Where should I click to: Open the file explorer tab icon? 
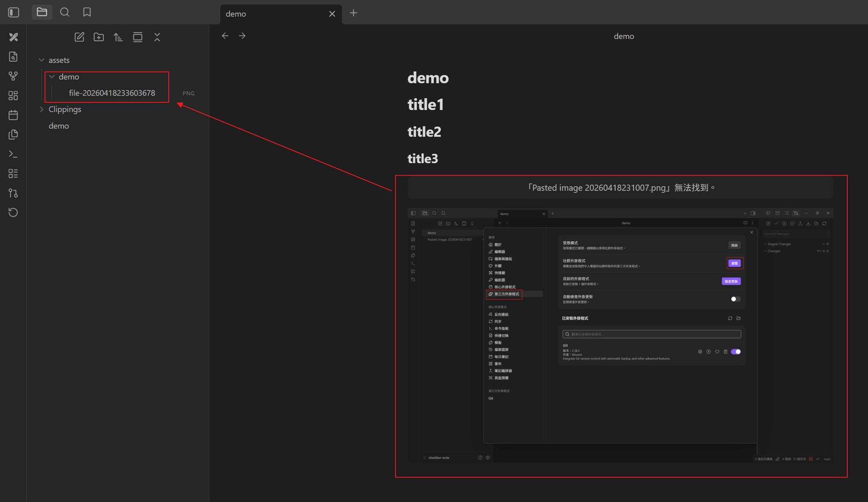(42, 12)
